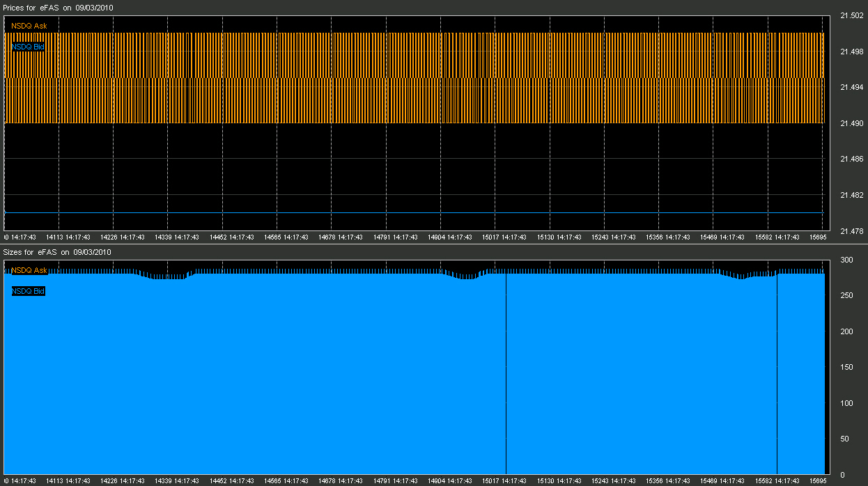This screenshot has height=486, width=868.
Task: Click '15243 14:17:43' label under Prices chart
Action: point(614,237)
